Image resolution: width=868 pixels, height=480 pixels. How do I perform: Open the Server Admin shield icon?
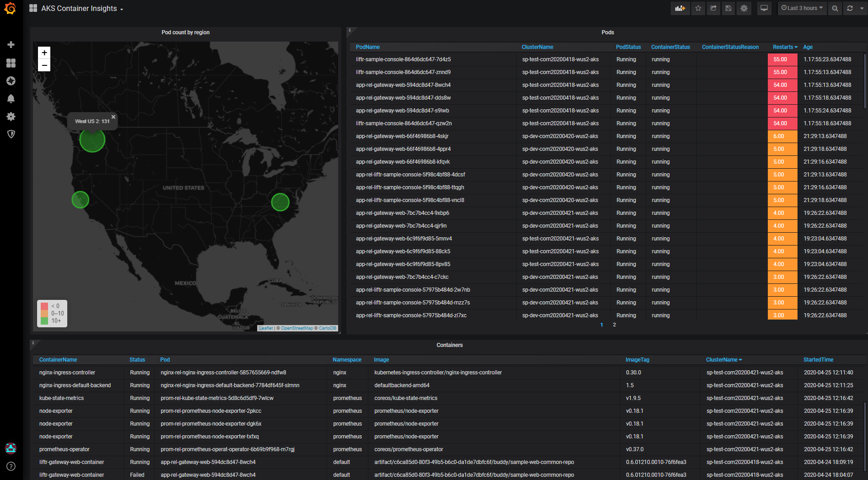(x=11, y=134)
